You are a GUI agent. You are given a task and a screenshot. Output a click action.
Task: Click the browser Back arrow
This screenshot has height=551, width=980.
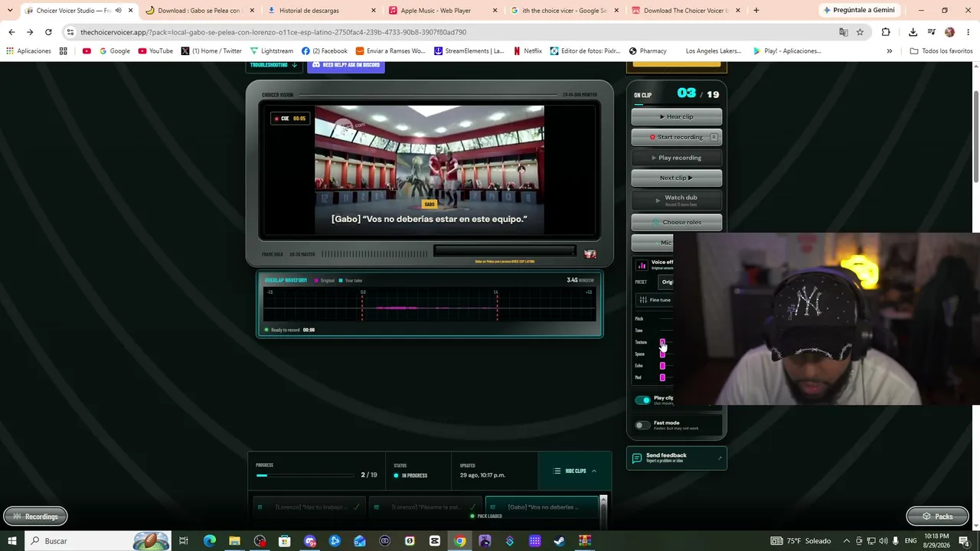[11, 32]
